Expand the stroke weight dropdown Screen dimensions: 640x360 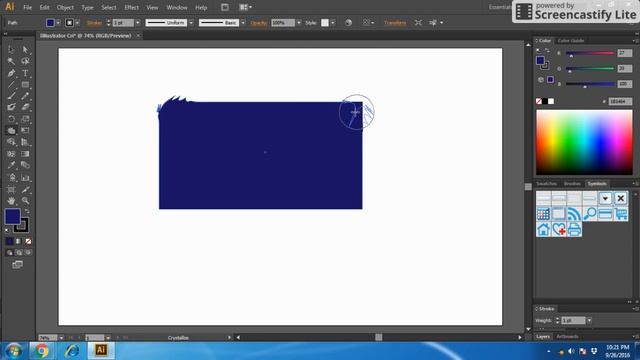point(138,23)
